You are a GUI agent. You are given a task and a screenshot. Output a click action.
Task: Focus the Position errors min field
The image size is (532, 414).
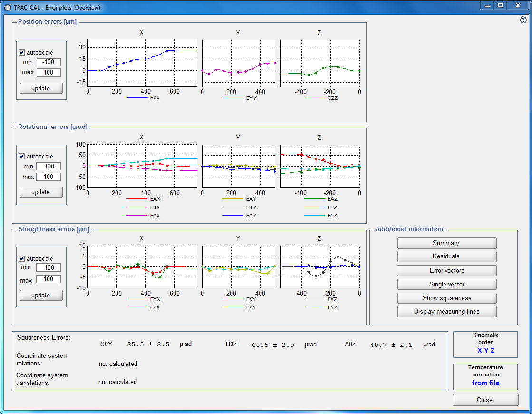point(48,62)
